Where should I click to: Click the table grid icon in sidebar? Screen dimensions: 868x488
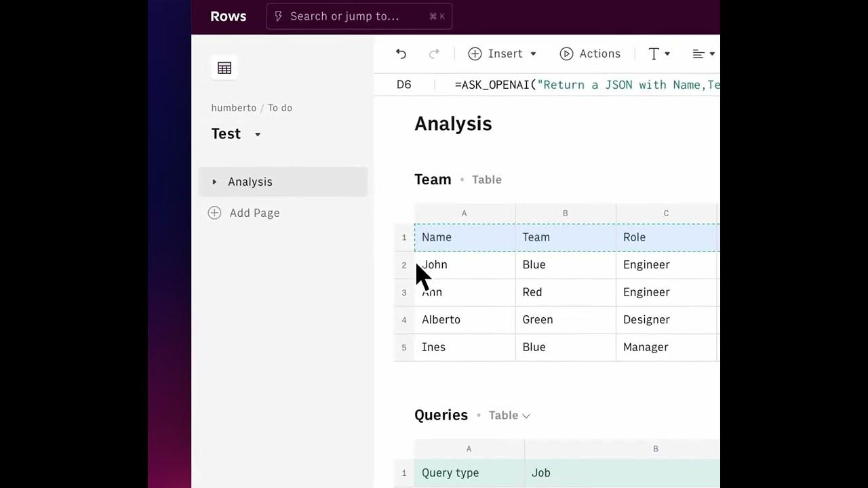point(224,68)
